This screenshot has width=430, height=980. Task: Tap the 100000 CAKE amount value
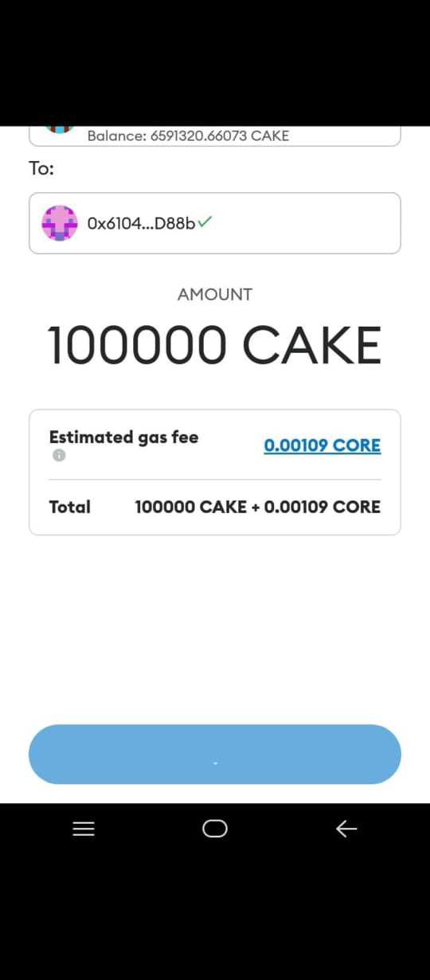215,345
